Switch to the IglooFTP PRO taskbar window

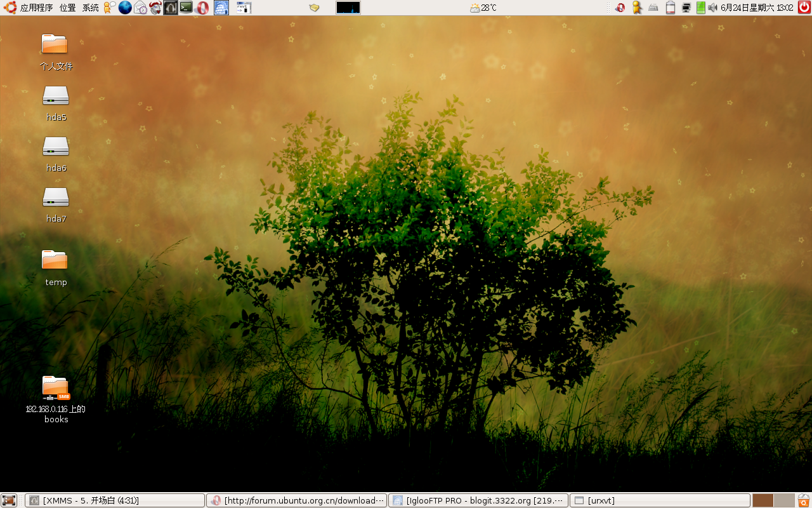[478, 500]
